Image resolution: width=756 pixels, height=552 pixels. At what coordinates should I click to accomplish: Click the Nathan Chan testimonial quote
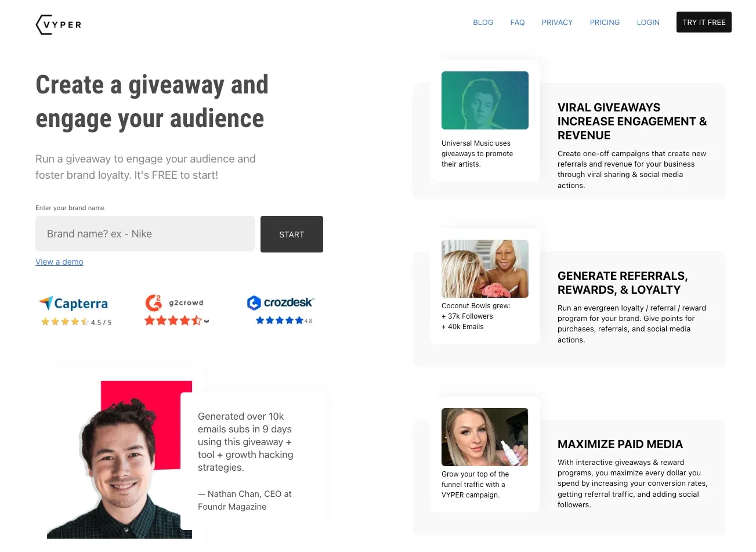click(x=245, y=442)
